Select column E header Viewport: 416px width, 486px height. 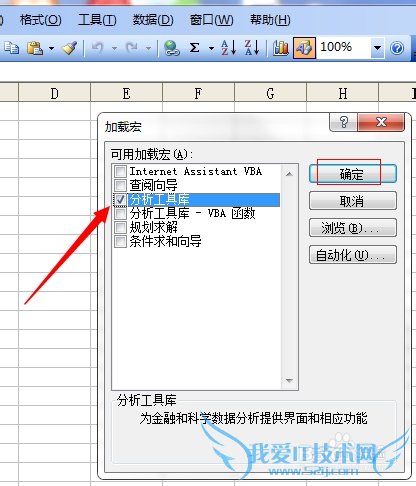tap(126, 93)
